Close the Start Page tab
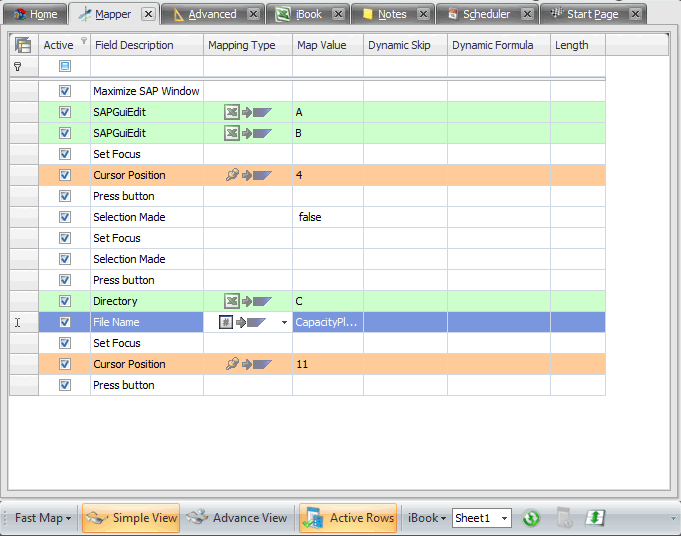The width and height of the screenshot is (681, 536). (635, 14)
